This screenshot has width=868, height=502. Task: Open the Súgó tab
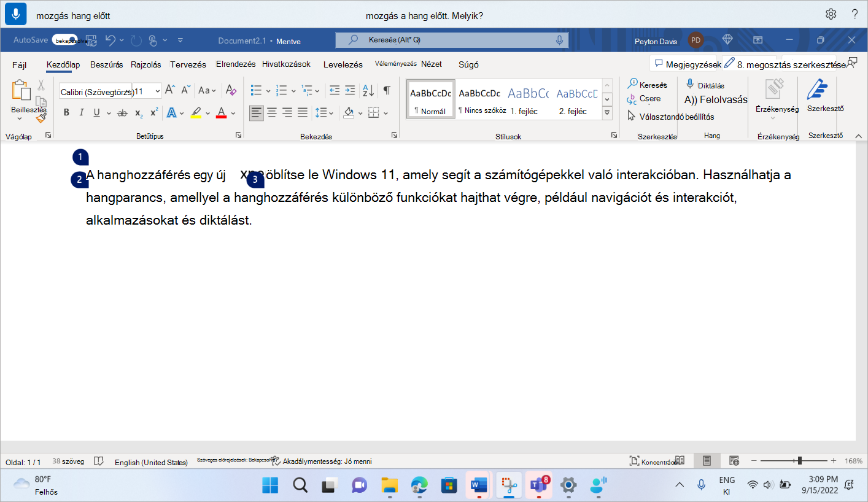[468, 64]
